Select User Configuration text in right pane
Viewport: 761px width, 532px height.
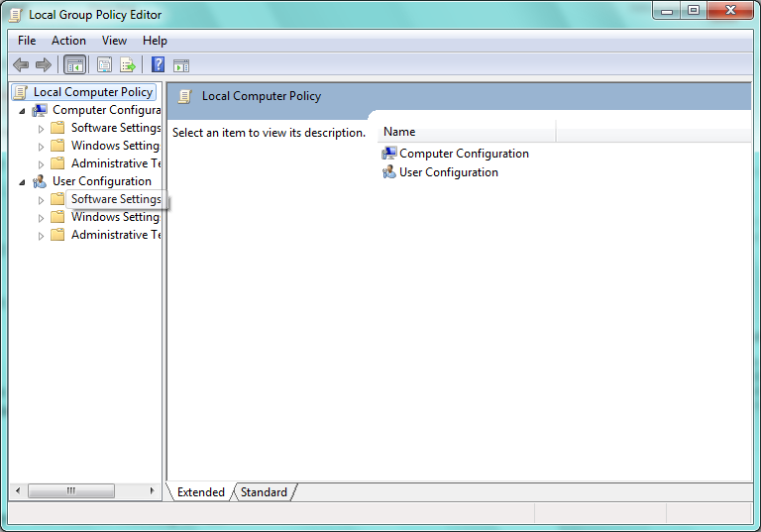point(449,172)
